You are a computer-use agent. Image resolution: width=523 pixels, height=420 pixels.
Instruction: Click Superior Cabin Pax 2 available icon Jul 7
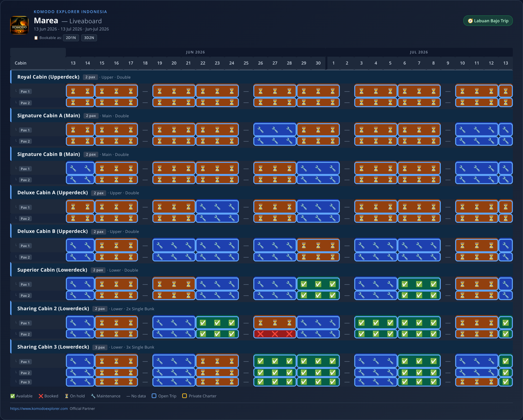(419, 295)
